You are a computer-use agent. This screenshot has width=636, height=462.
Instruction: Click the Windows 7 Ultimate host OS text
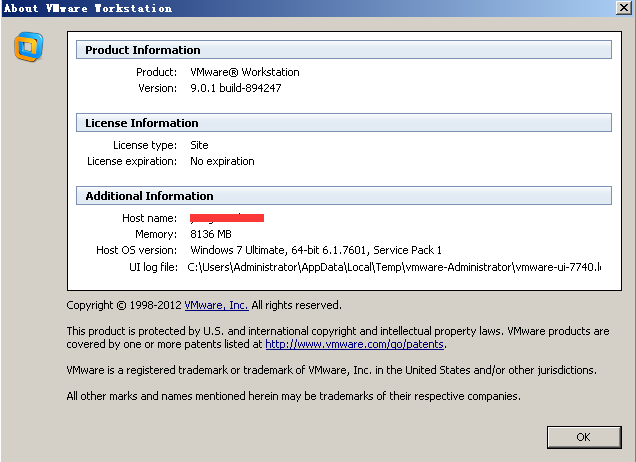[316, 250]
